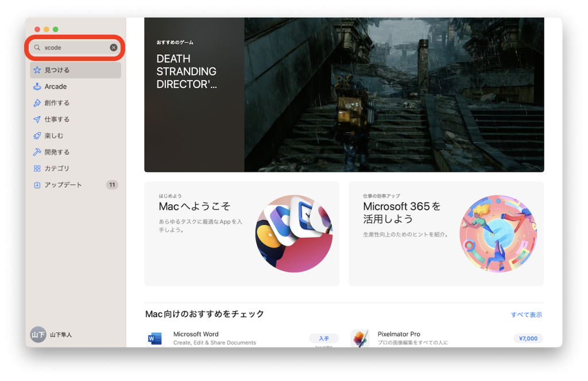The width and height of the screenshot is (588, 381).
Task: Select the 創作する brush icon
Action: (37, 103)
